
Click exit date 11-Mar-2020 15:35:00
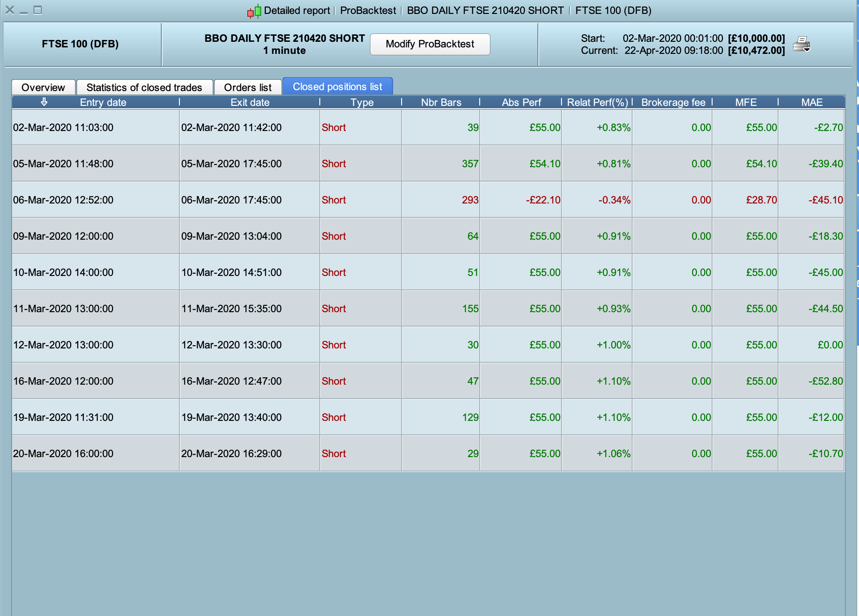click(231, 308)
